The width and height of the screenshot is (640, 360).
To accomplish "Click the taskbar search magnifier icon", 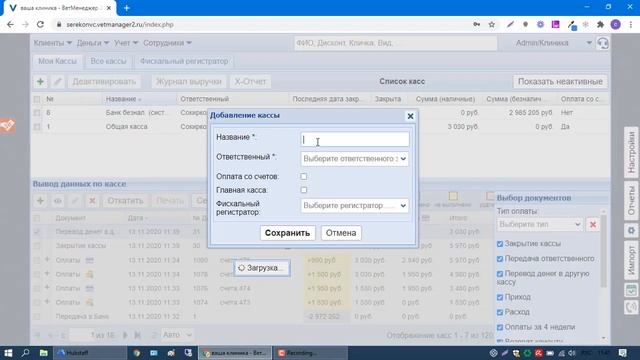I will (25, 353).
